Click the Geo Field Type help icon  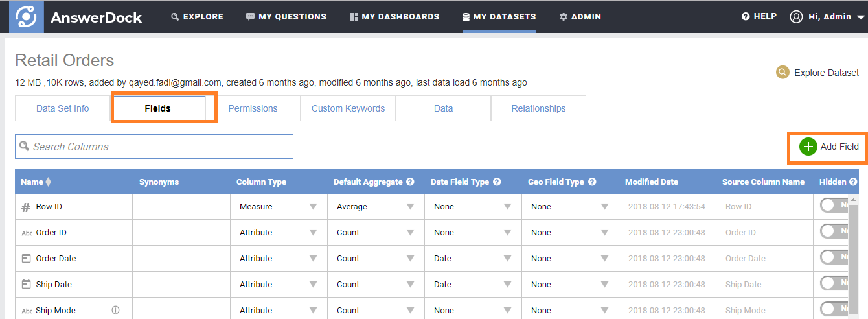click(592, 182)
